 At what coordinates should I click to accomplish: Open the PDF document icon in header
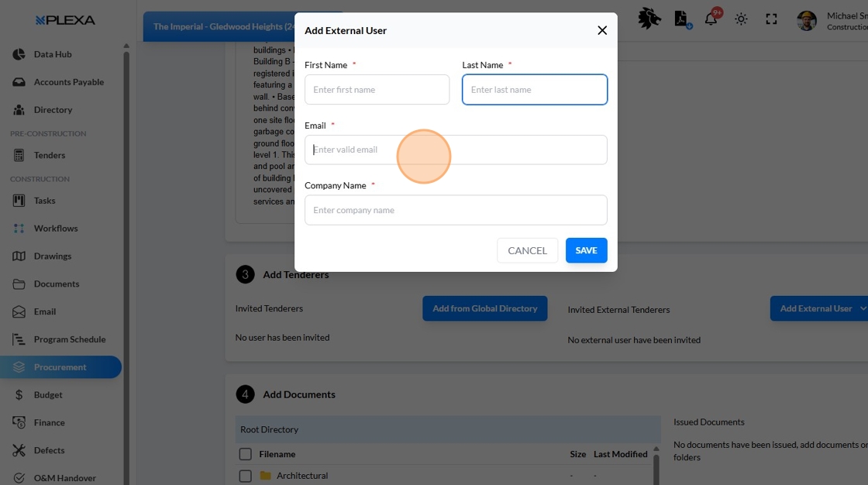682,19
